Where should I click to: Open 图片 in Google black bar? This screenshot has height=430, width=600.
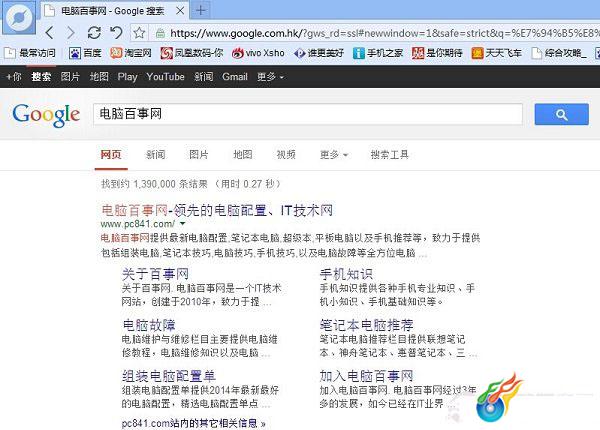(70, 77)
